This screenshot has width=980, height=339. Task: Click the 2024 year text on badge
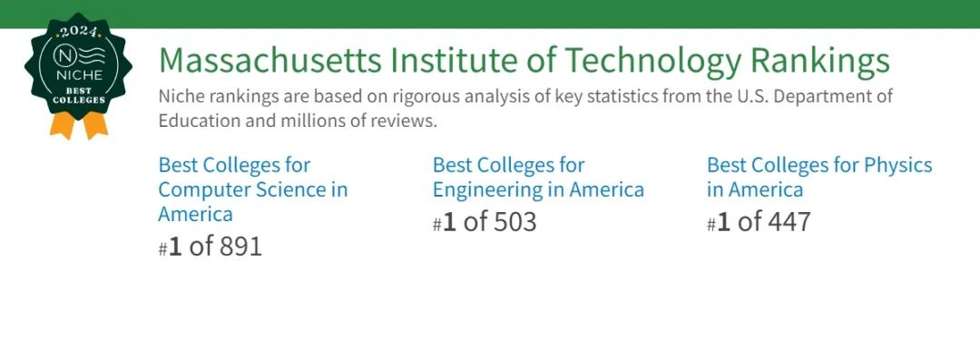click(x=79, y=31)
